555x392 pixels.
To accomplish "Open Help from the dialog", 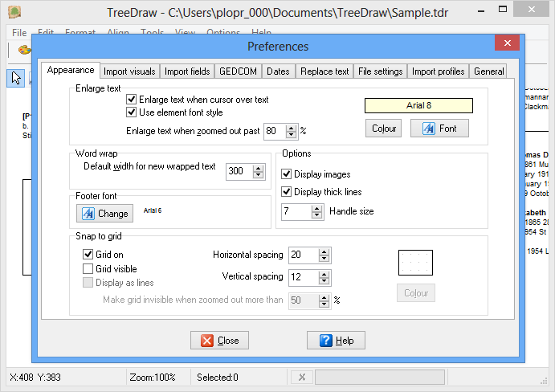I will [x=336, y=341].
